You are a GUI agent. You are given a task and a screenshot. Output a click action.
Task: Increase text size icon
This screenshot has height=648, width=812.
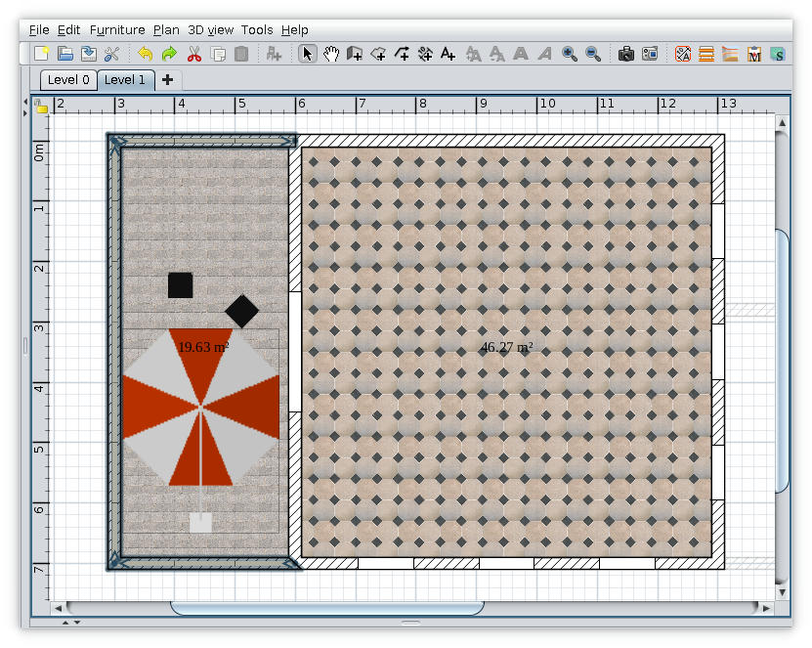473,54
